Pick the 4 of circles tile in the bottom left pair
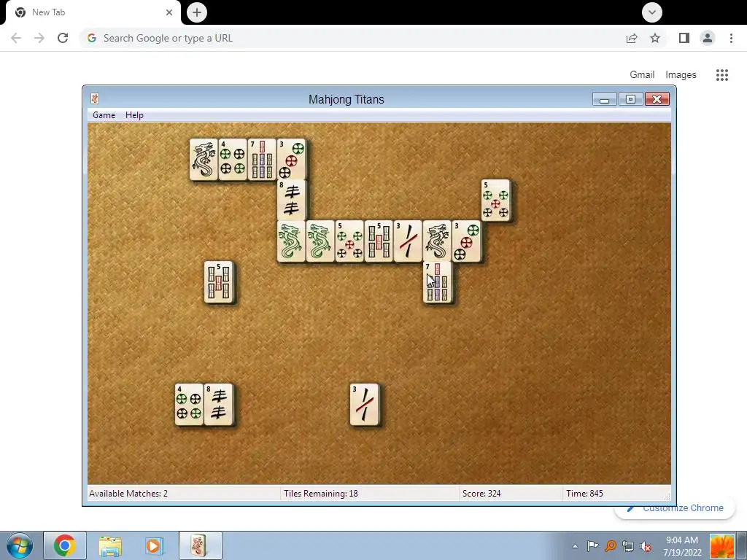 tap(189, 404)
